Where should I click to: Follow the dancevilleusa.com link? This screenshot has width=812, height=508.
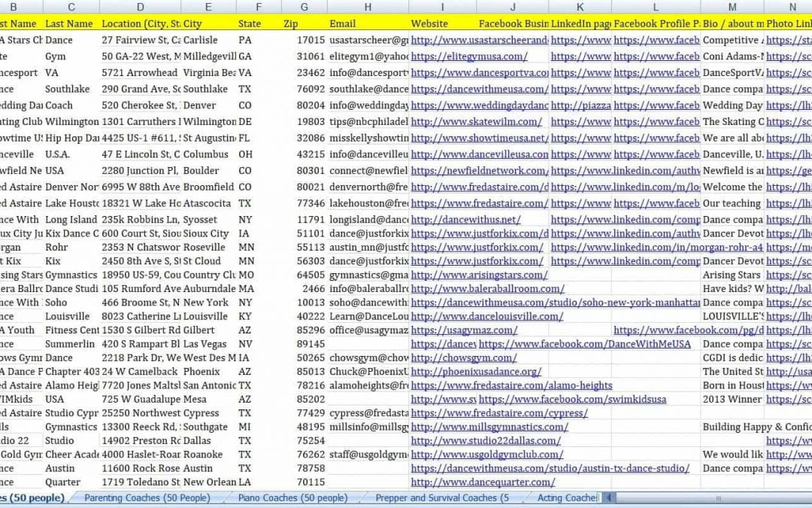pos(479,154)
